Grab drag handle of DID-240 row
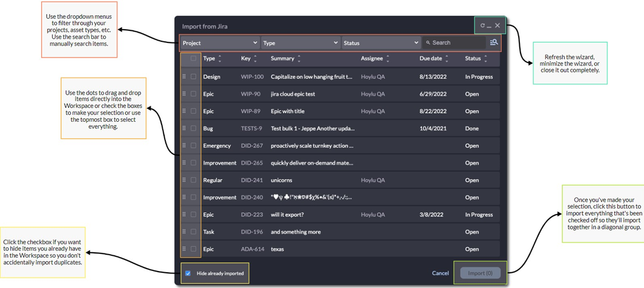 coord(184,198)
